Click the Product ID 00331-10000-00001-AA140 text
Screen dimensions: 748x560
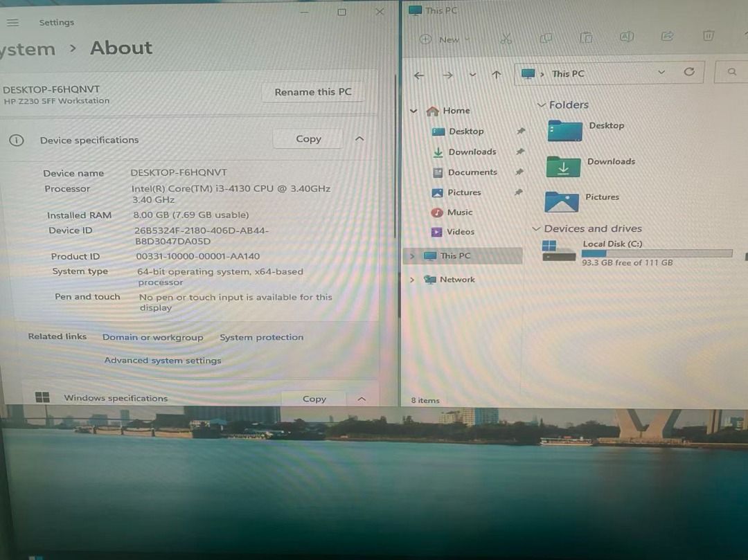point(198,256)
